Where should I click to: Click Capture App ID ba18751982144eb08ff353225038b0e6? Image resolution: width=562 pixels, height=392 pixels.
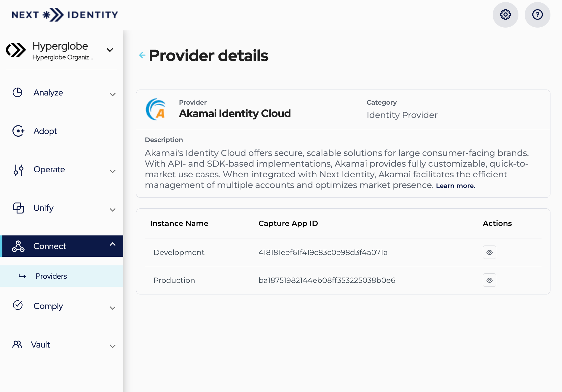point(327,280)
